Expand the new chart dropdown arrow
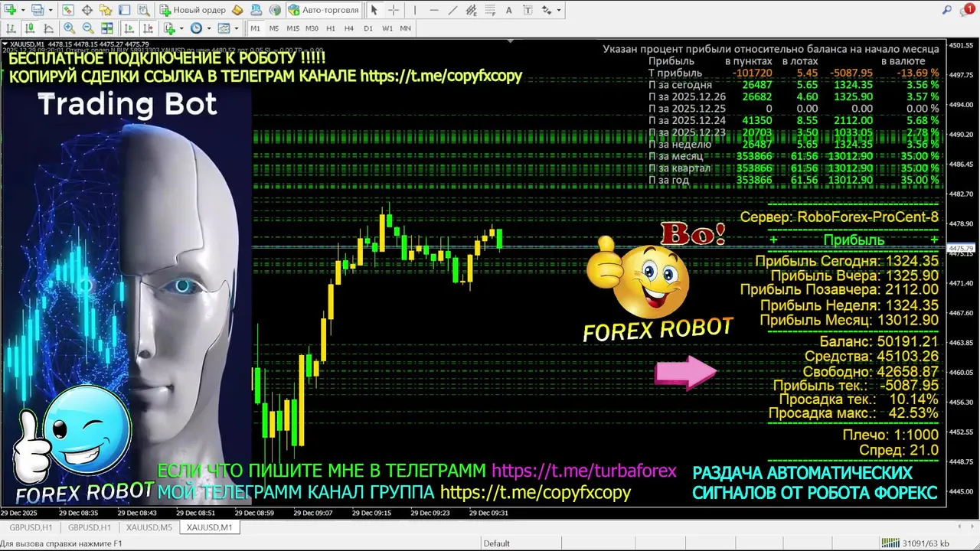This screenshot has height=551, width=980. coord(23,10)
